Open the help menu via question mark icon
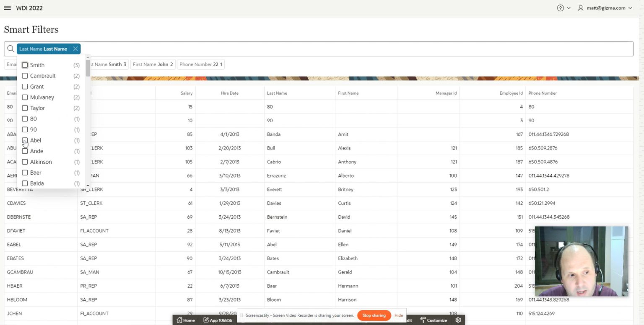The height and width of the screenshot is (325, 644). tap(559, 8)
